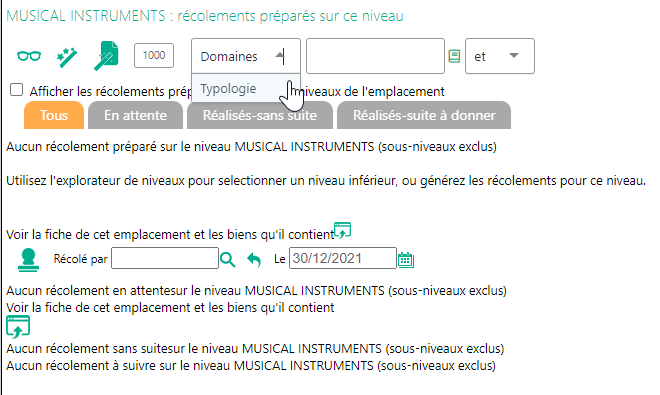Image resolution: width=660 pixels, height=395 pixels.
Task: Collapse the Domaines dropdown
Action: click(x=246, y=56)
